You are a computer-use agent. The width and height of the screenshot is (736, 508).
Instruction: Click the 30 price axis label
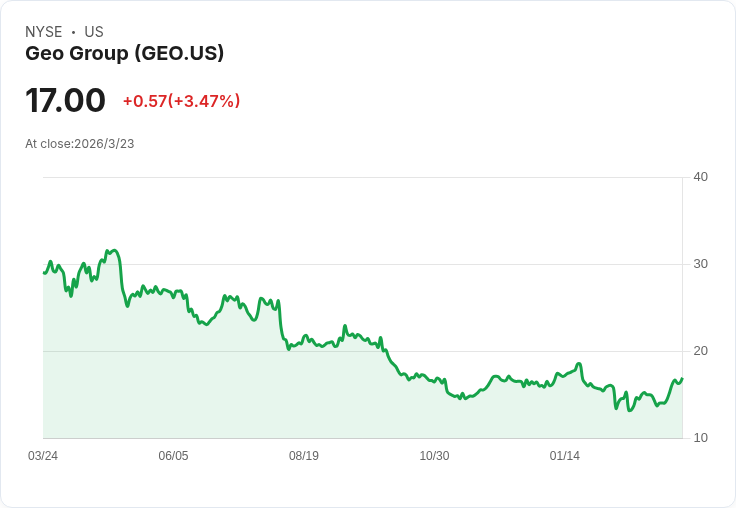[x=700, y=264]
